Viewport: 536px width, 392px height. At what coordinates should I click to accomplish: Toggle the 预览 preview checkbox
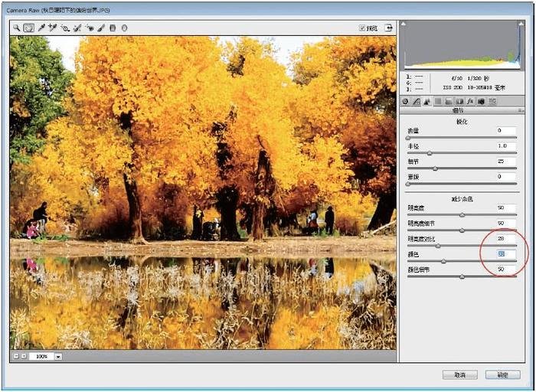pyautogui.click(x=362, y=28)
